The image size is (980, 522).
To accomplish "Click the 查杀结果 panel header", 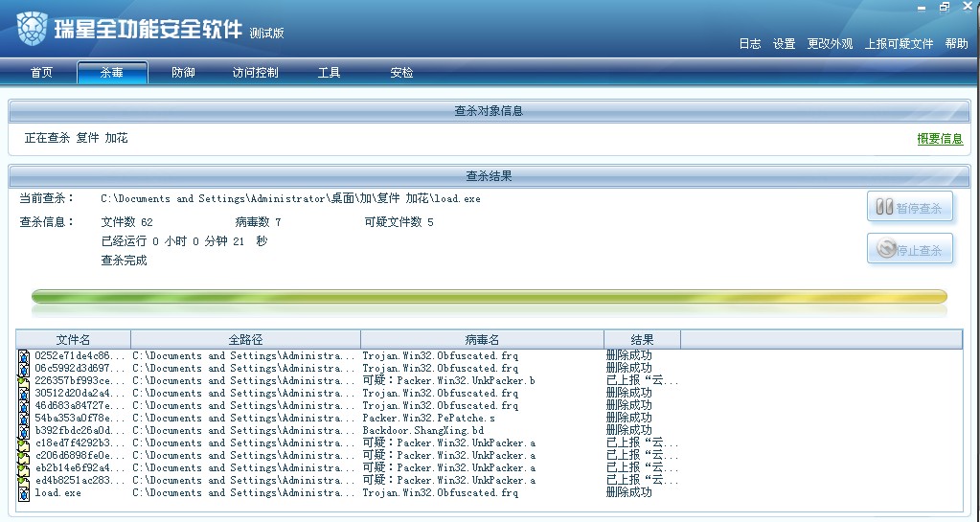I will pyautogui.click(x=489, y=176).
